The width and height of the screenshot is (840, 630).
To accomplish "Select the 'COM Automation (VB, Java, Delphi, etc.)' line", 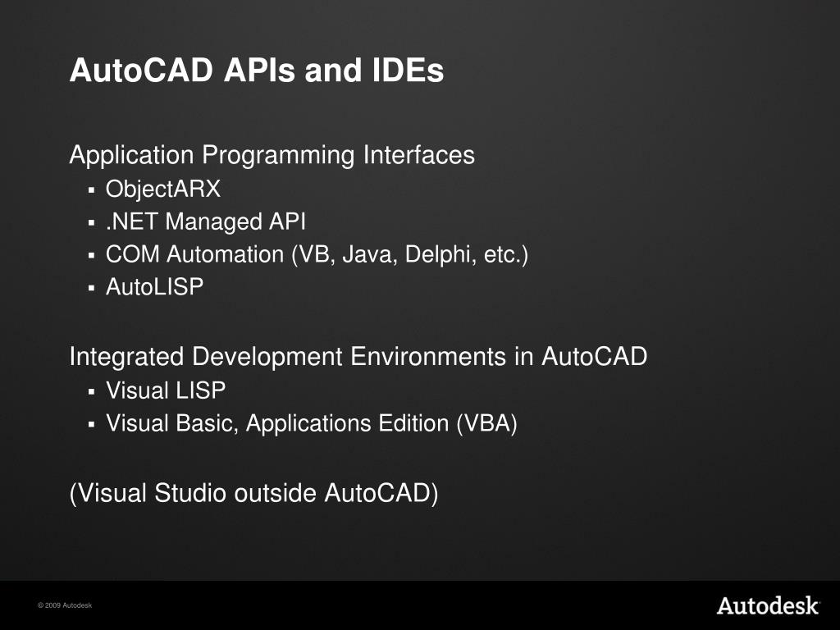I will click(x=317, y=254).
